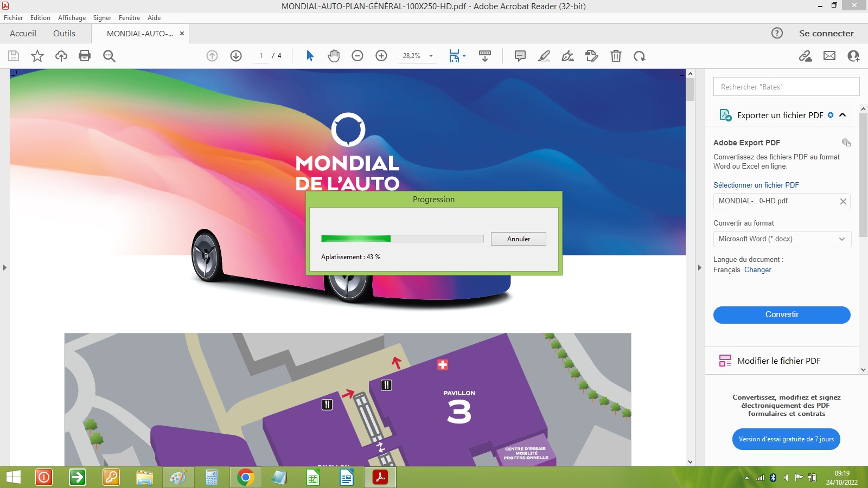Click the page number input field
This screenshot has width=868, height=488.
pos(261,56)
